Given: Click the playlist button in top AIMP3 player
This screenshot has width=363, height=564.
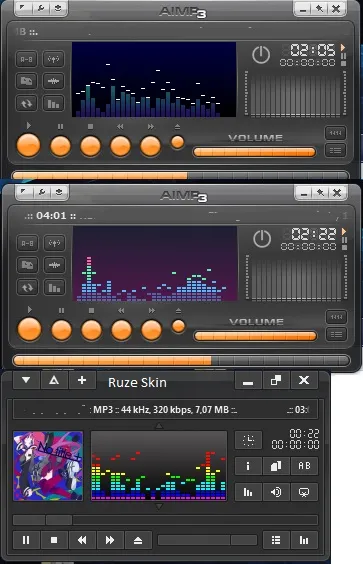Looking at the screenshot, I should [335, 150].
